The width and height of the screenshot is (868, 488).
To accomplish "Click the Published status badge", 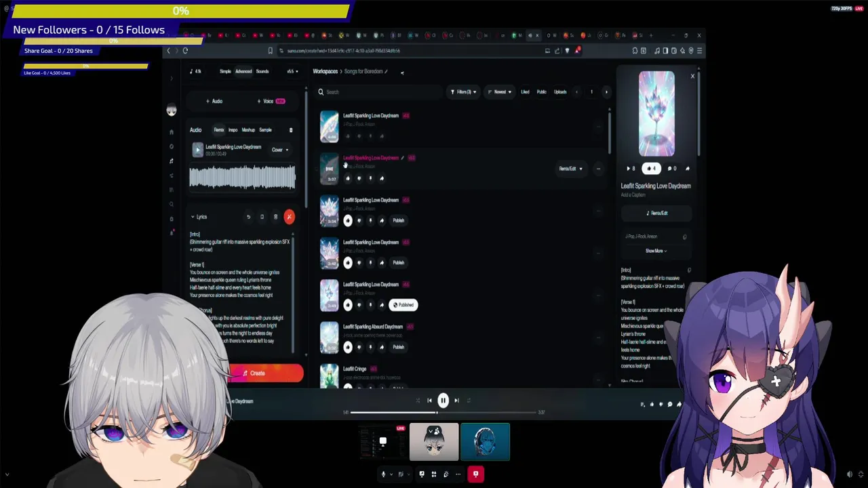I will (x=403, y=305).
